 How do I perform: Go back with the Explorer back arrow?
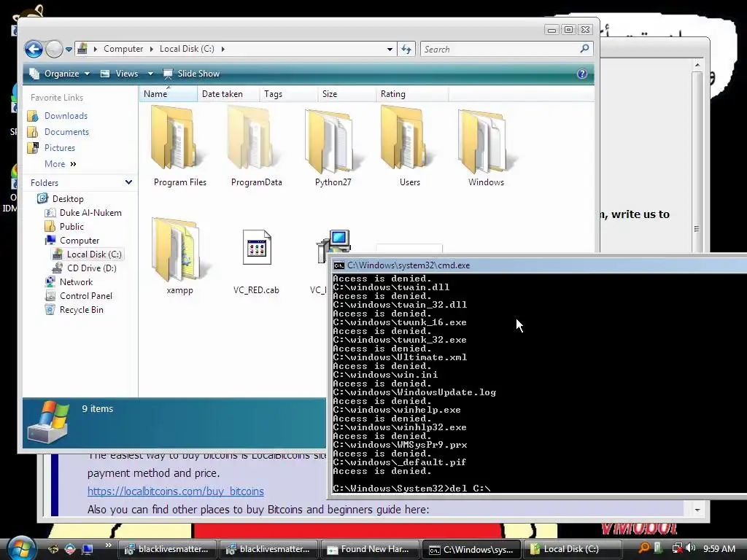click(34, 49)
